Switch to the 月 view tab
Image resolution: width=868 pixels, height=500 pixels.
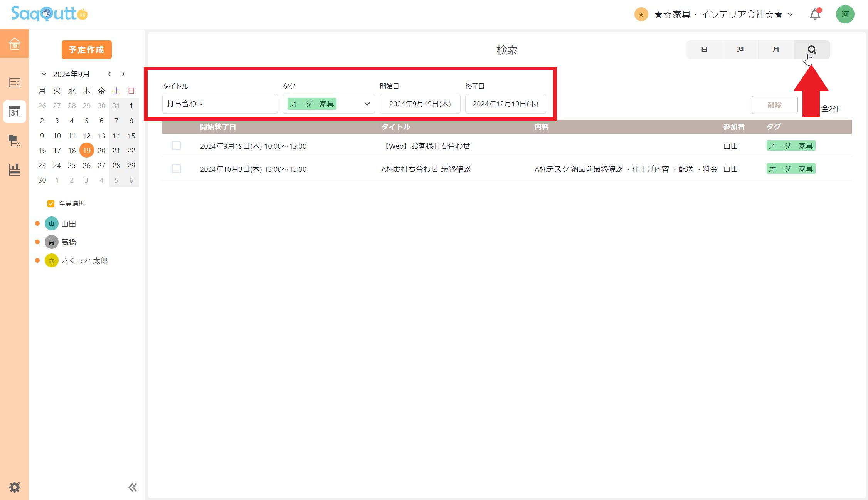click(x=775, y=50)
